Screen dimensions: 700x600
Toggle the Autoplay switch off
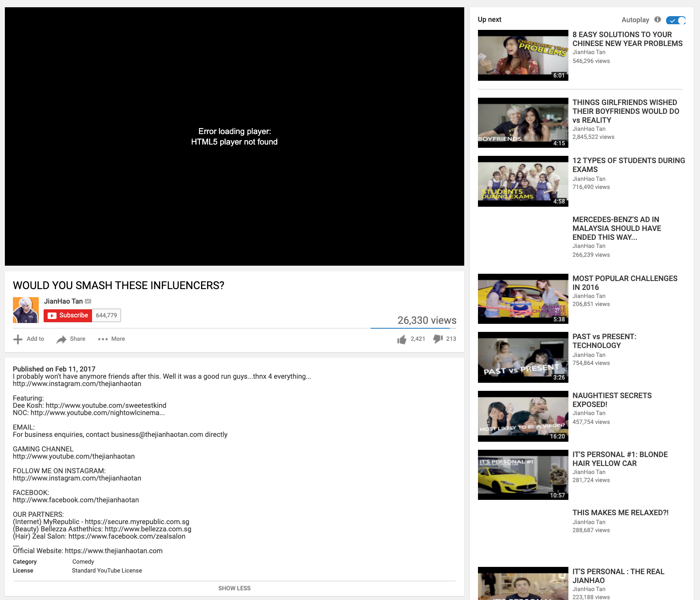click(675, 20)
